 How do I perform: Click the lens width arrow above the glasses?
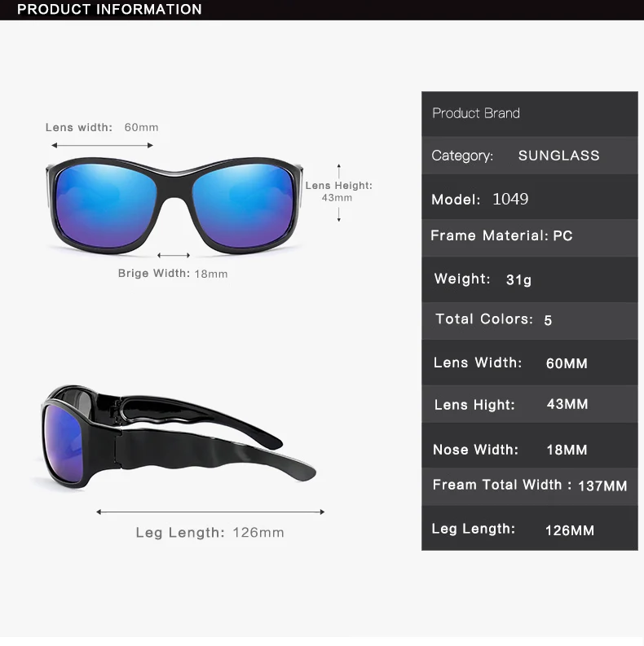click(102, 145)
